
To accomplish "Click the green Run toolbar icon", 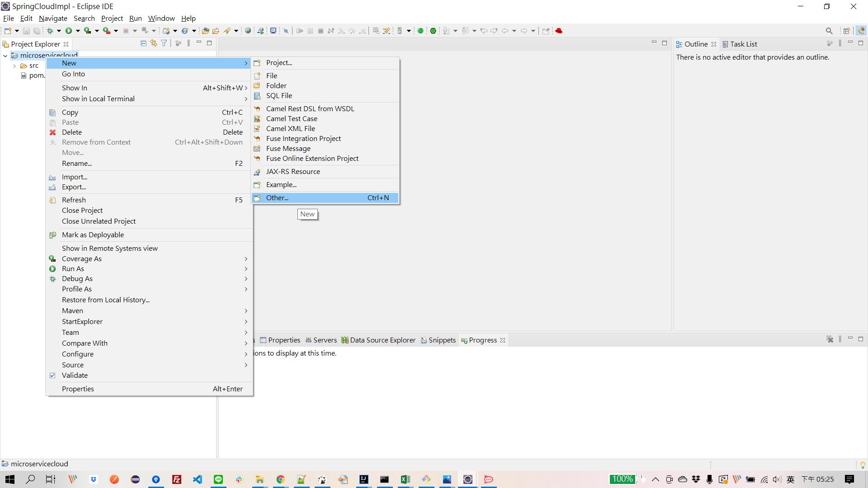I will coord(69,31).
